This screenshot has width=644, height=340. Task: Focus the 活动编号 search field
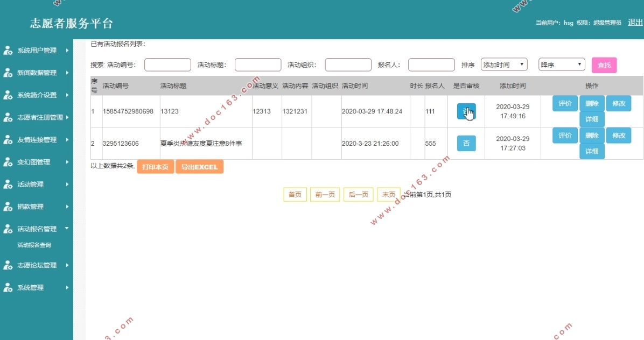(167, 65)
